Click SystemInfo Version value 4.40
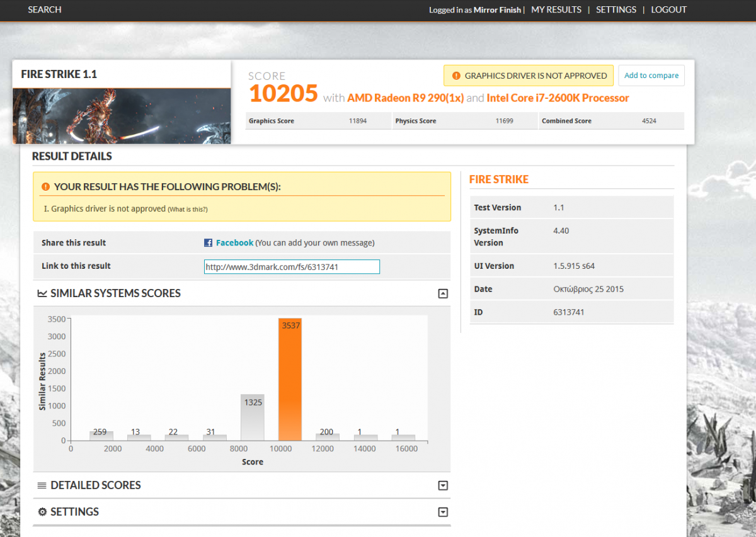The height and width of the screenshot is (537, 756). (561, 231)
